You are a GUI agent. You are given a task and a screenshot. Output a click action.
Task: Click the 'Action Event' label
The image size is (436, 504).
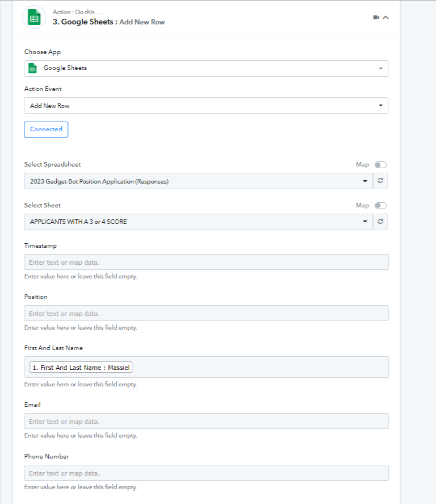click(43, 89)
